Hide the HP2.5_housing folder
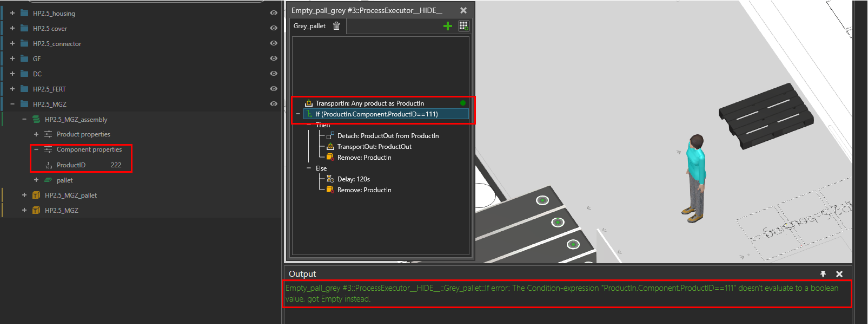Image resolution: width=868 pixels, height=326 pixels. tap(274, 13)
